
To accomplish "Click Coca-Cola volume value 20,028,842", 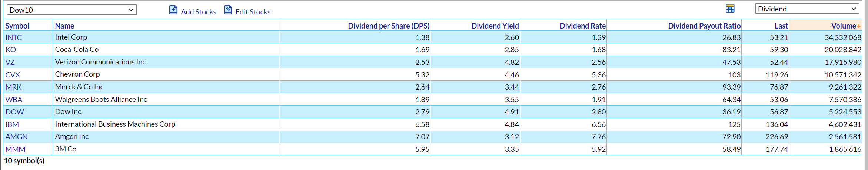I will [x=843, y=50].
